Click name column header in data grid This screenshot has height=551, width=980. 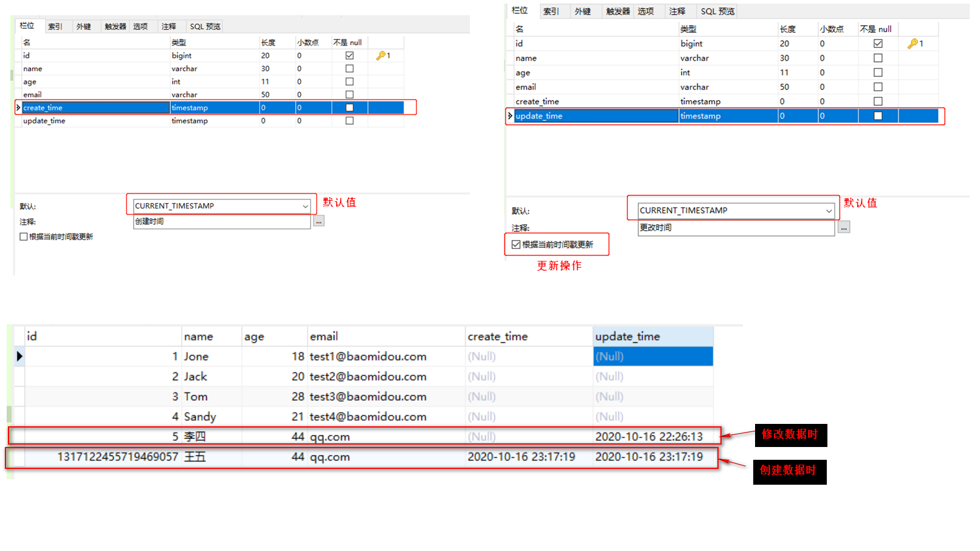[212, 336]
